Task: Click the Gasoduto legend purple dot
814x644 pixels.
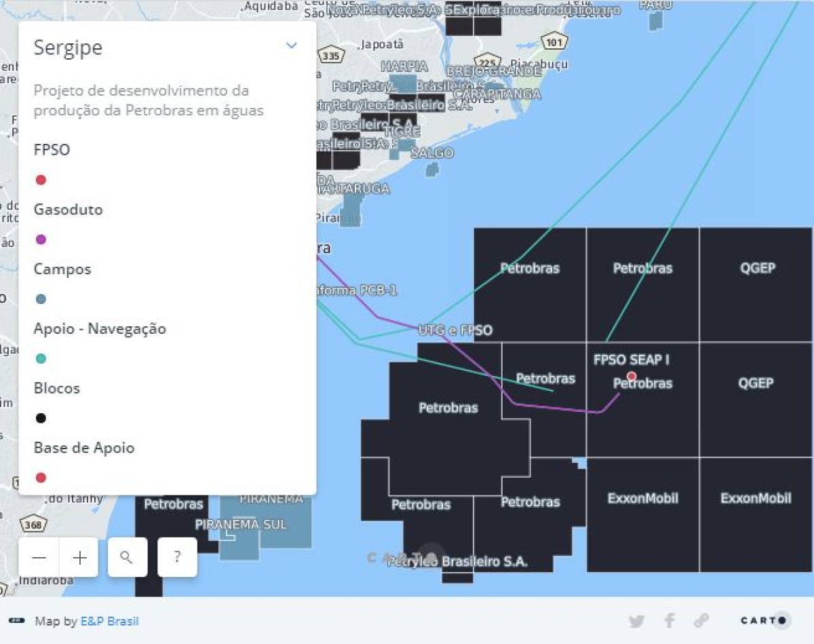Action: (x=41, y=240)
